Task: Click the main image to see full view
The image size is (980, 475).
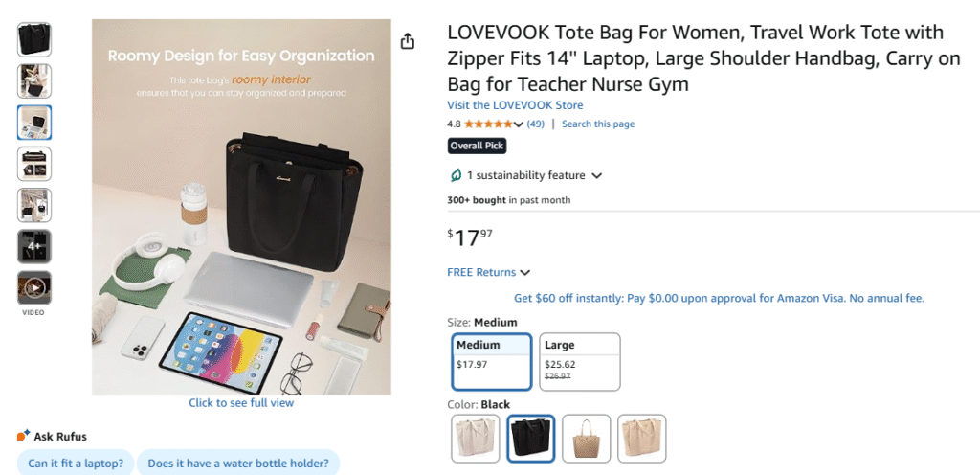Action: [x=241, y=207]
